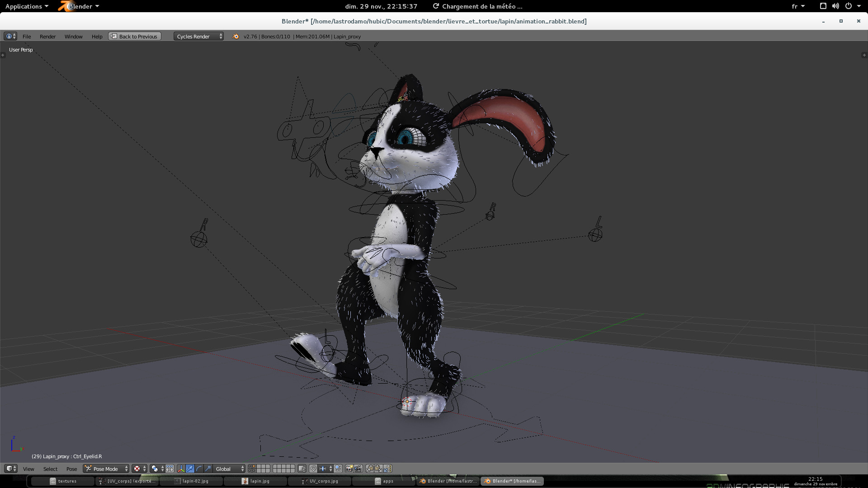Switch to lapin.jpg window in taskbar
Image resolution: width=868 pixels, height=488 pixels.
255,481
